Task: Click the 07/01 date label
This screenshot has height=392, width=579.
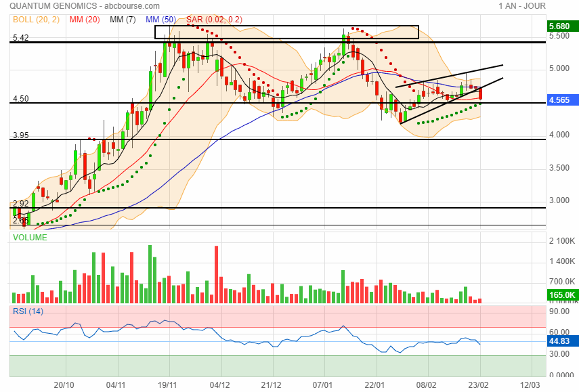Action: click(322, 385)
